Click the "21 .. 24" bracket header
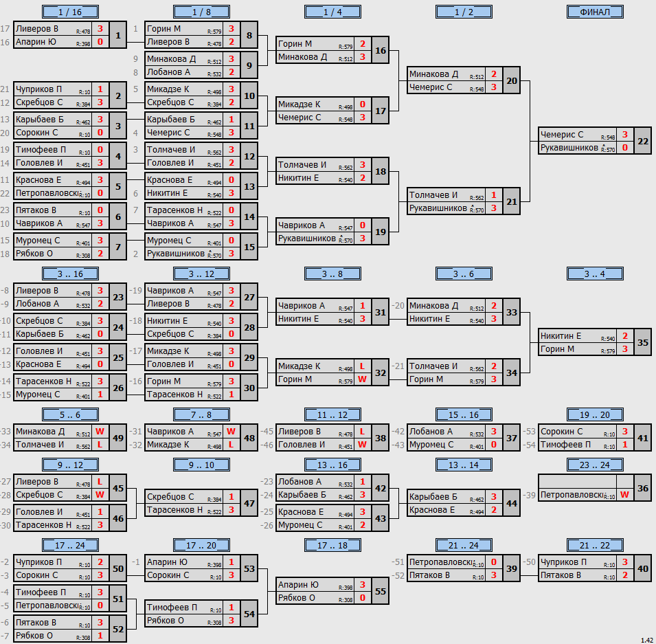 pyautogui.click(x=464, y=545)
